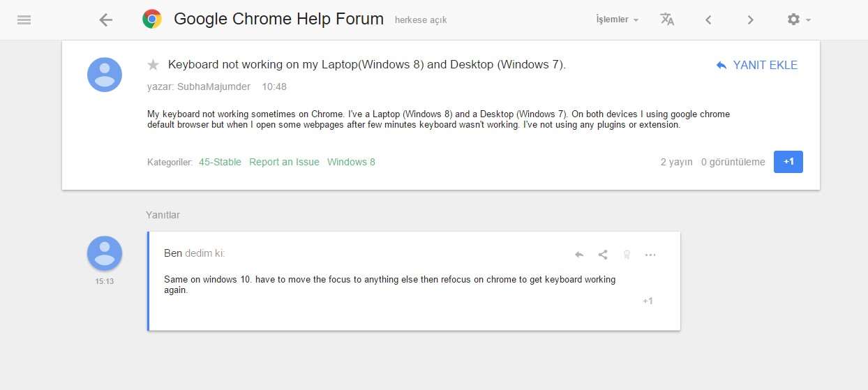The width and height of the screenshot is (868, 390).
Task: Share Ben's reply via share icon
Action: pyautogui.click(x=603, y=255)
